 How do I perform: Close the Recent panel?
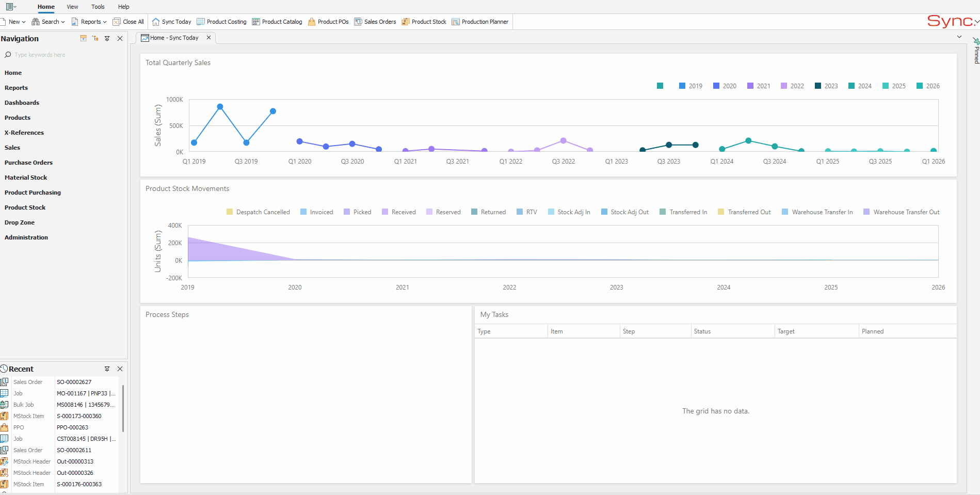(x=120, y=369)
